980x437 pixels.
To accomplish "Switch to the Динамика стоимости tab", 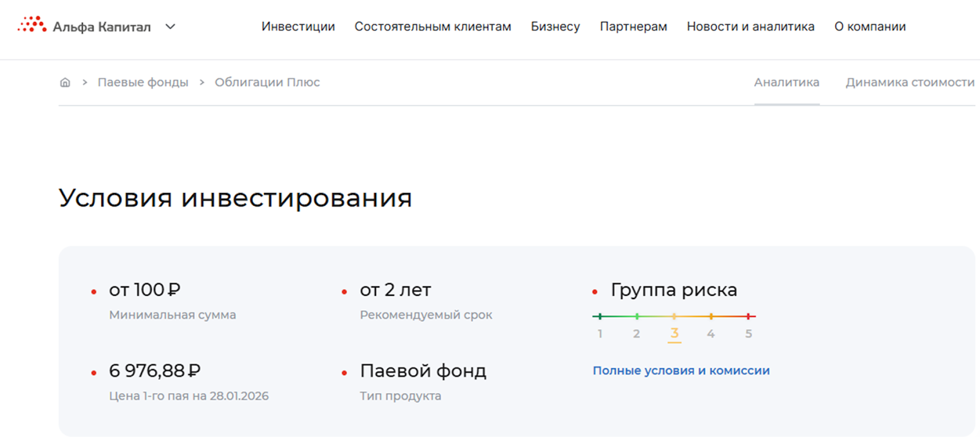I will [910, 82].
